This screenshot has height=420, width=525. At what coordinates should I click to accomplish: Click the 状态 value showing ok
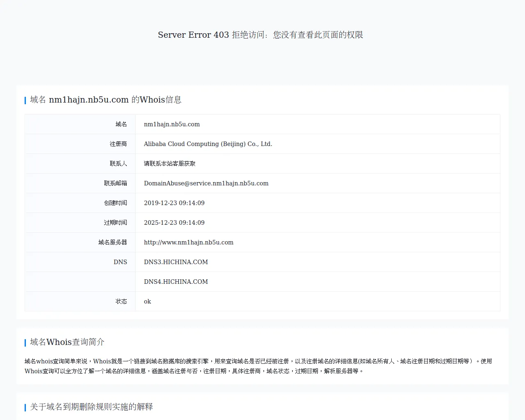point(147,301)
